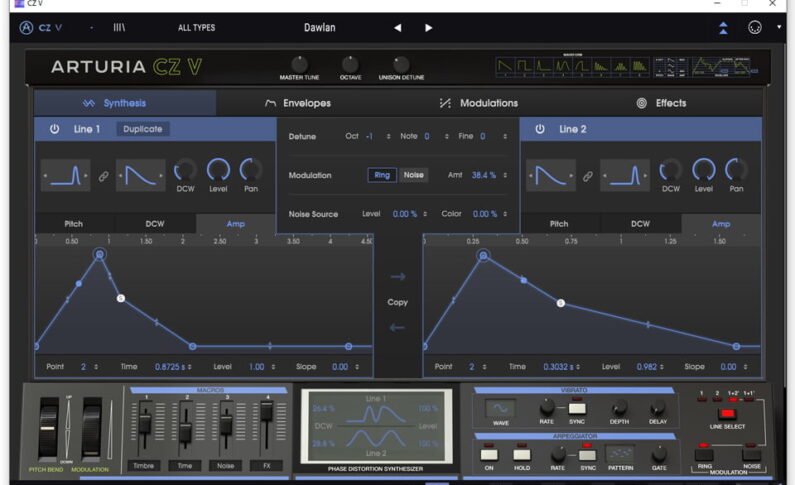Click Line 2 Pan knob
This screenshot has height=485, width=795.
[x=736, y=170]
